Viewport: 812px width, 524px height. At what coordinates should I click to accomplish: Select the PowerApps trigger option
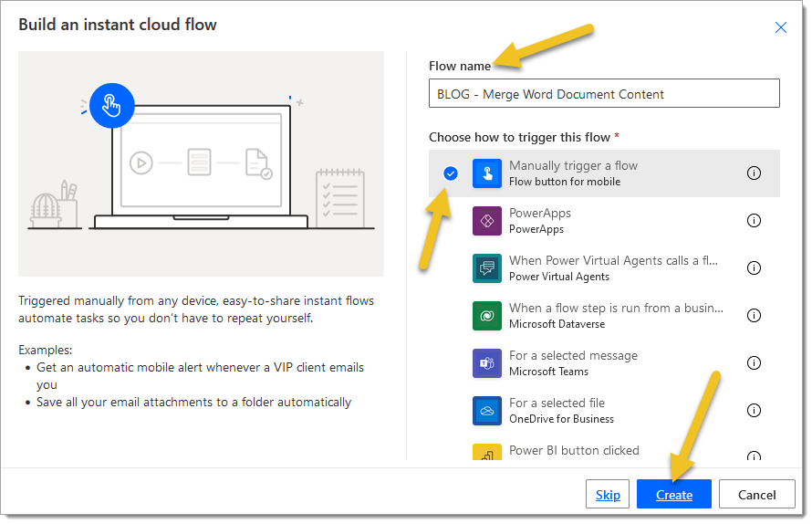click(604, 221)
